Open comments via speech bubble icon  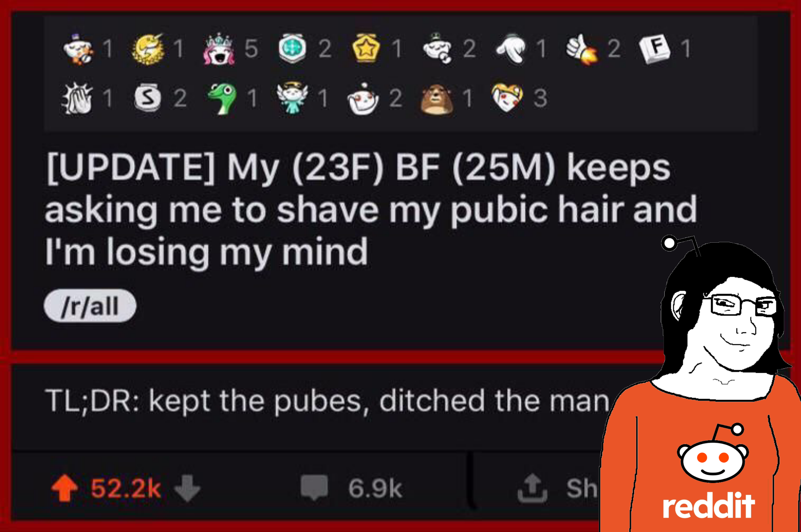(314, 488)
